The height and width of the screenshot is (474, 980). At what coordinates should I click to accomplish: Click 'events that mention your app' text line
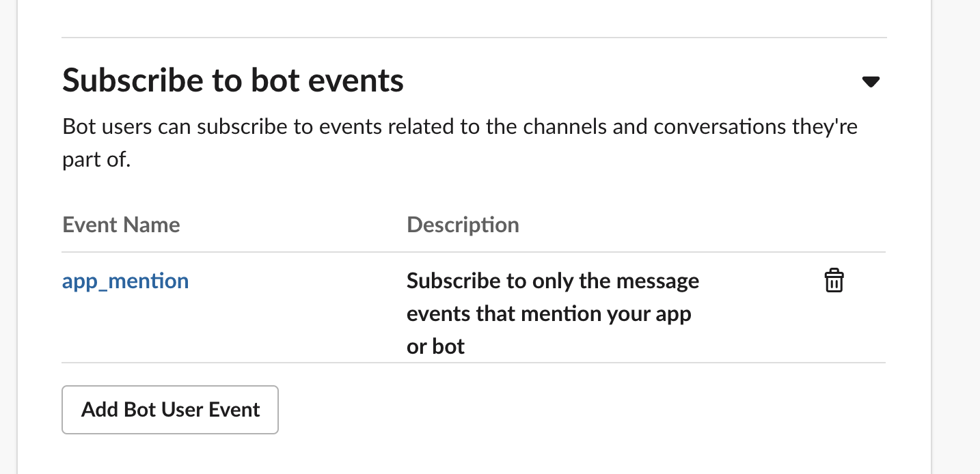tap(549, 313)
